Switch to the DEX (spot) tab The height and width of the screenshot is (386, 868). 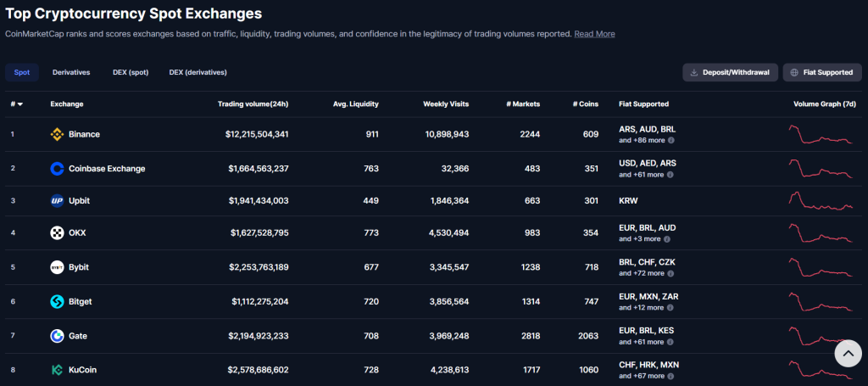[131, 72]
